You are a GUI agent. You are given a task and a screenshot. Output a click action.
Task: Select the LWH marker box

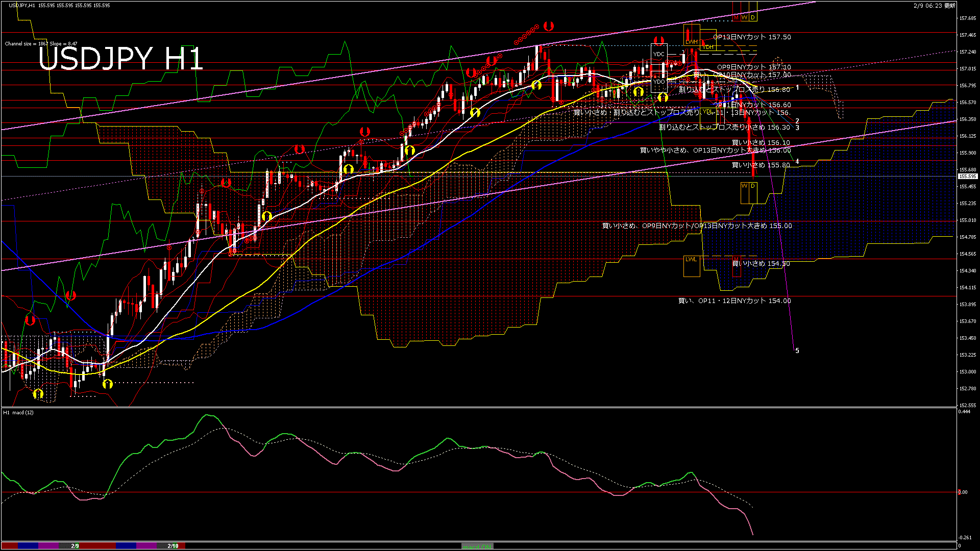[x=691, y=42]
